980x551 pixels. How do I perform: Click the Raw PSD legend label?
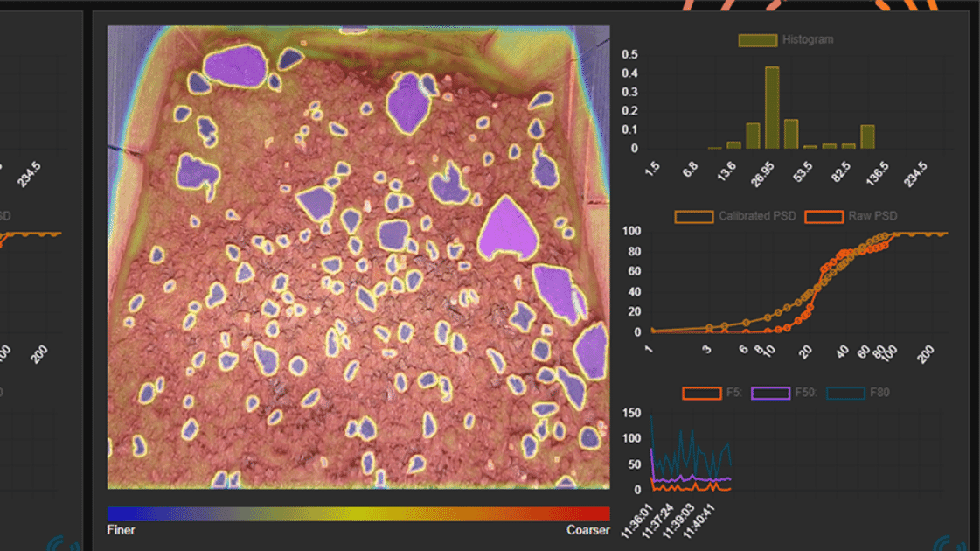[x=872, y=216]
